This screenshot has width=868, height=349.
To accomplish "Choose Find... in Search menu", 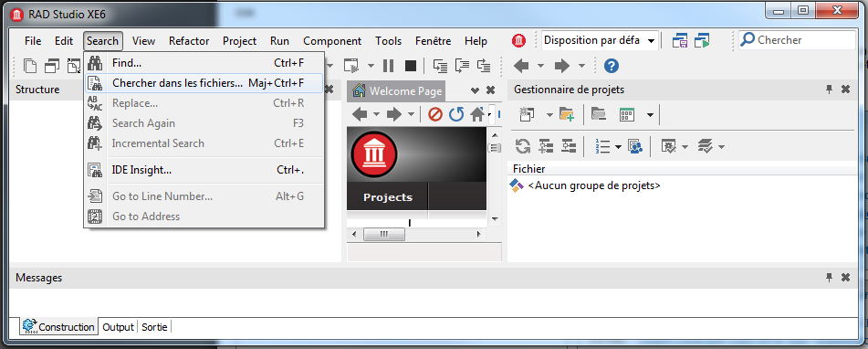I will click(x=204, y=63).
